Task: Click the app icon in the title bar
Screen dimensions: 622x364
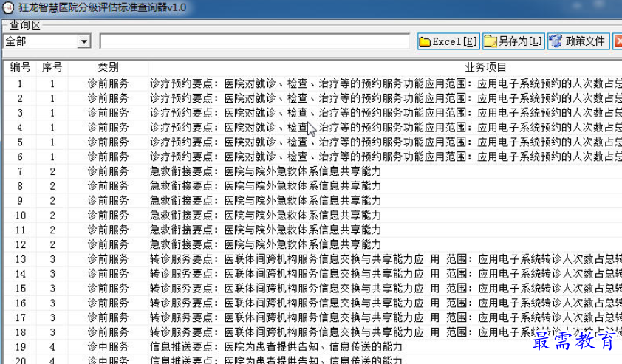Action: coord(8,7)
